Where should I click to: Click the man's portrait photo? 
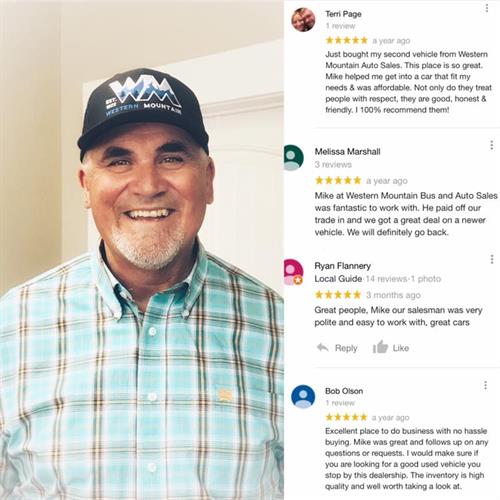(x=142, y=250)
